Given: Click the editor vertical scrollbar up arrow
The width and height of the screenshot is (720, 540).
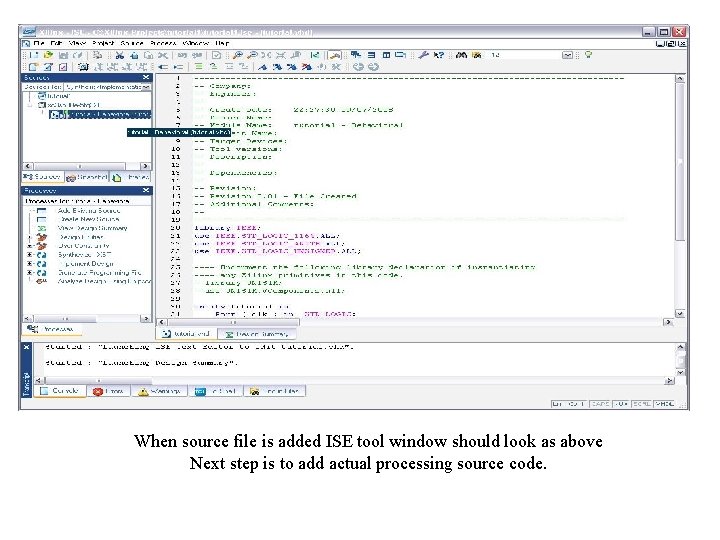Looking at the screenshot, I should [x=680, y=79].
